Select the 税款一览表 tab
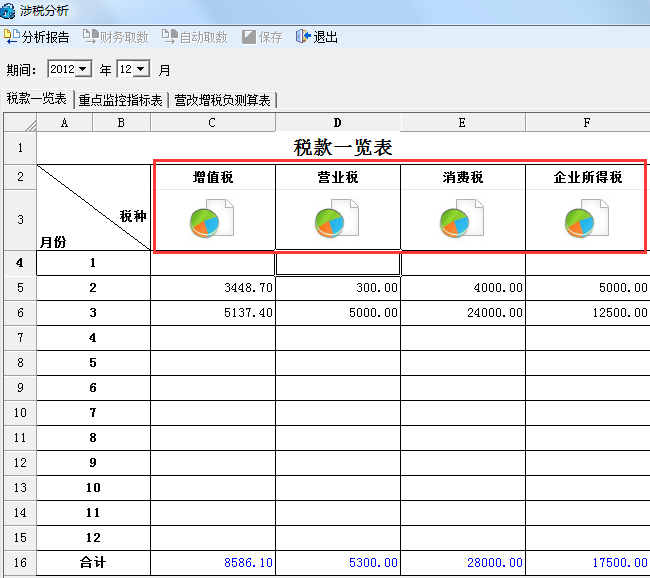The width and height of the screenshot is (650, 578). [x=36, y=99]
